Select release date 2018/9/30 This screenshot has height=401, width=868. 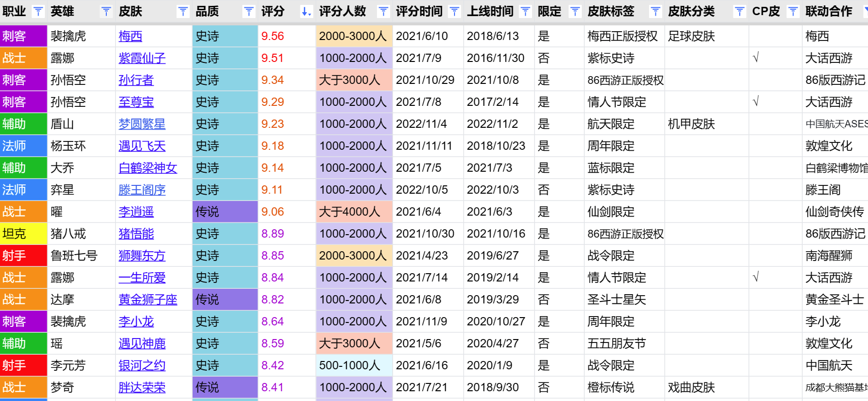point(499,387)
